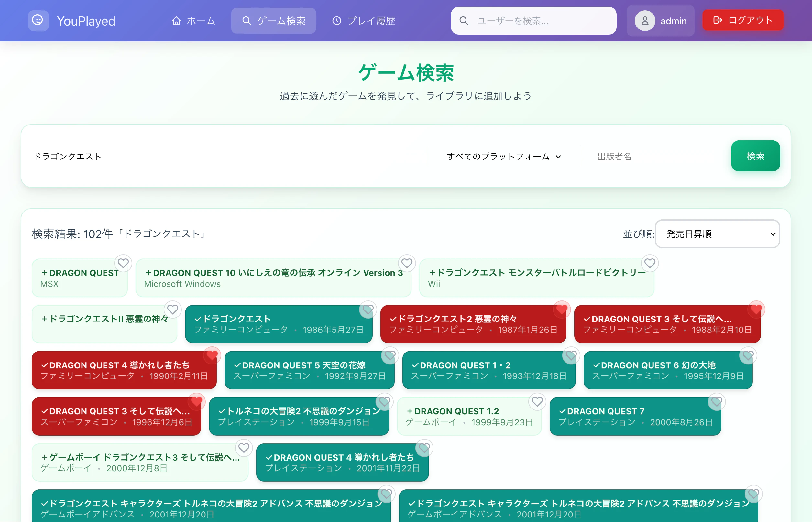
Task: Toggle favorite heart on DRAGON QUEST MSX card
Action: point(123,263)
